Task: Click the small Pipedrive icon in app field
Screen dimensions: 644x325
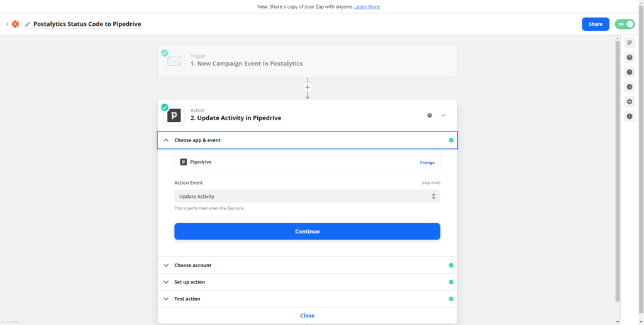Action: point(184,162)
